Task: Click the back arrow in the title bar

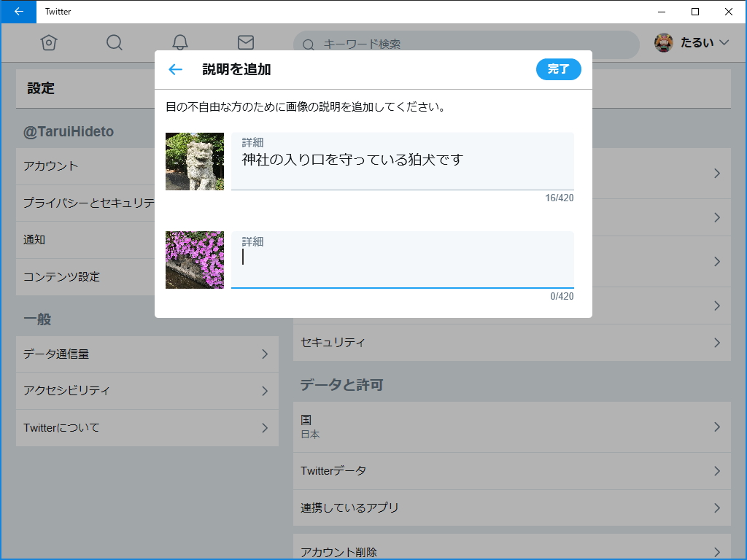Action: click(18, 12)
